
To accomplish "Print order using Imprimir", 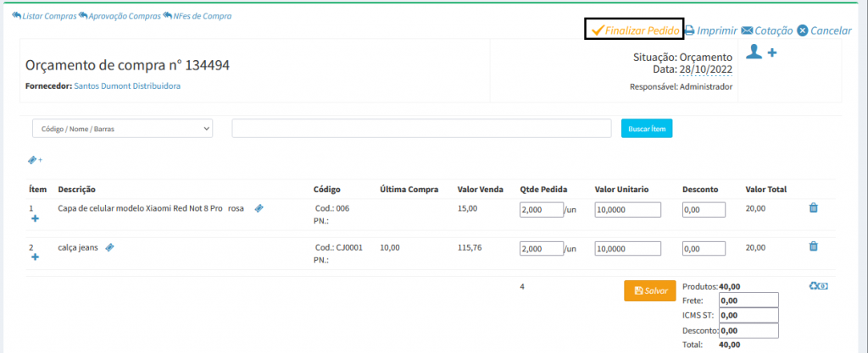I will pos(710,30).
